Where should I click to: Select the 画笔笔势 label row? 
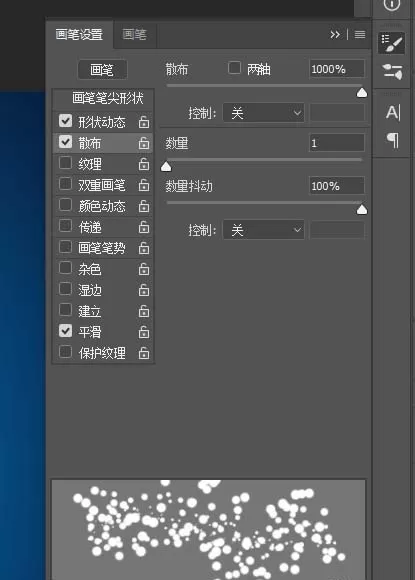point(102,248)
